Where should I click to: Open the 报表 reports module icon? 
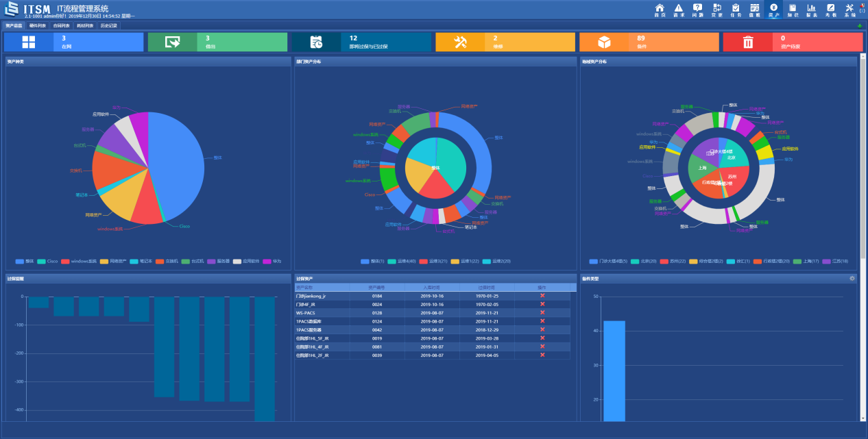coord(812,10)
